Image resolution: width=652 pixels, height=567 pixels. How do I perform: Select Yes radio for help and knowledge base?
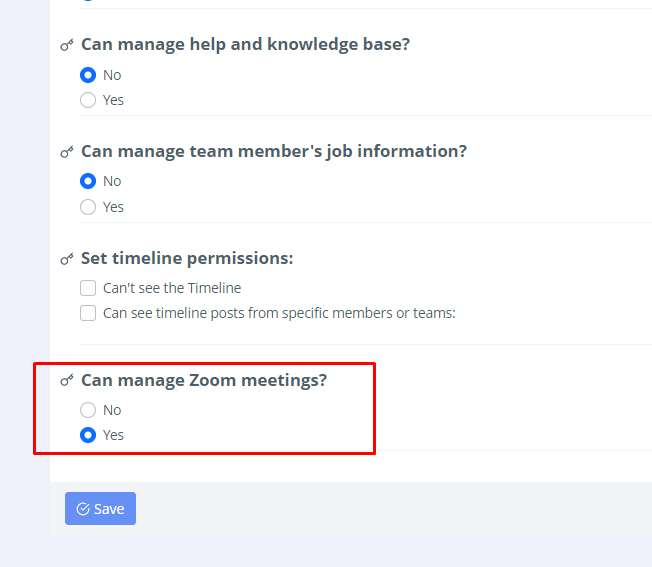point(88,100)
